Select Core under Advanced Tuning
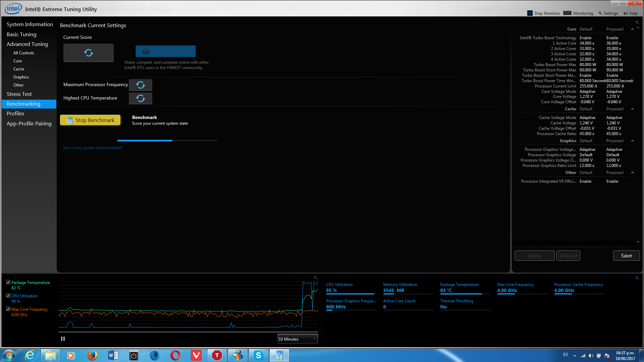Screen dimensions: 644x362 click(x=17, y=61)
